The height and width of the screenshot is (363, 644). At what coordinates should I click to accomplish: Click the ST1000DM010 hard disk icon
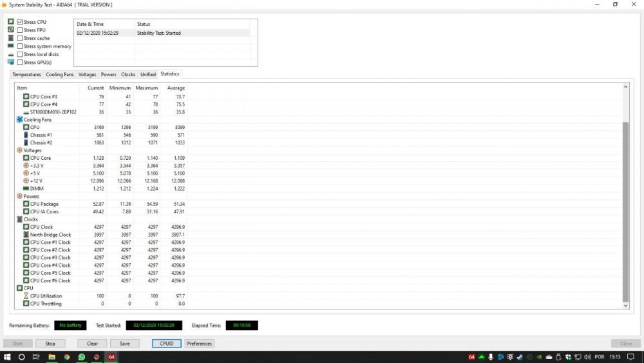pos(26,112)
